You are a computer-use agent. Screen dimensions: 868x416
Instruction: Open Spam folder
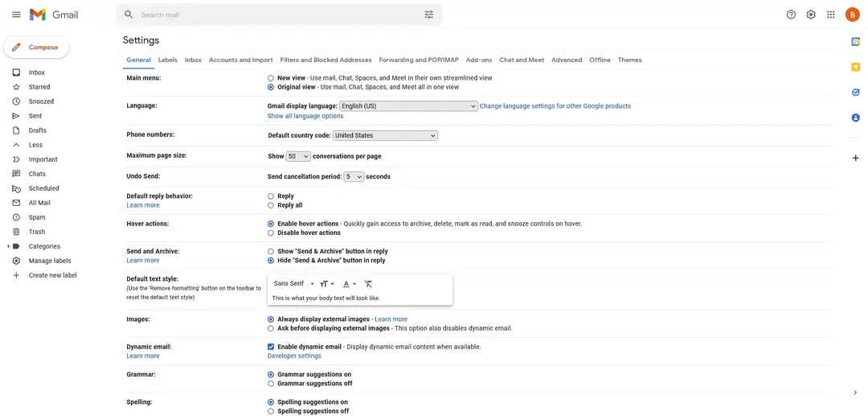[37, 217]
